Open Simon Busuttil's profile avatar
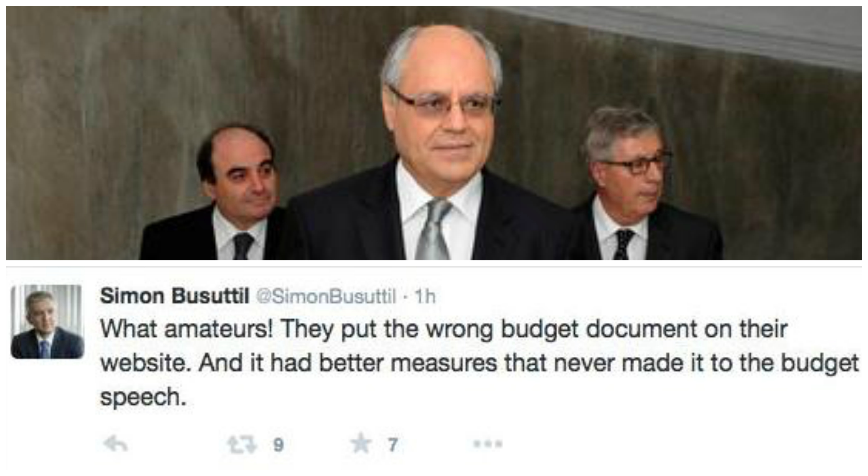Viewport: 868px width, 476px height. (47, 322)
